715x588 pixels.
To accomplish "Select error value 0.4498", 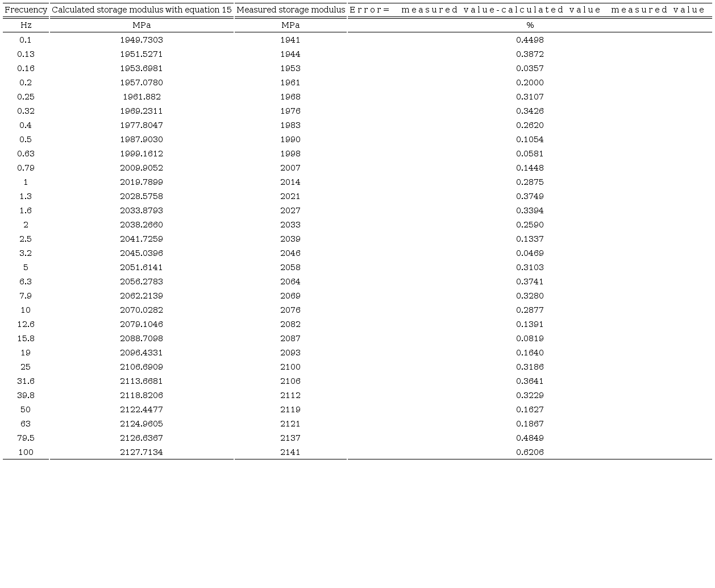I will [x=530, y=40].
